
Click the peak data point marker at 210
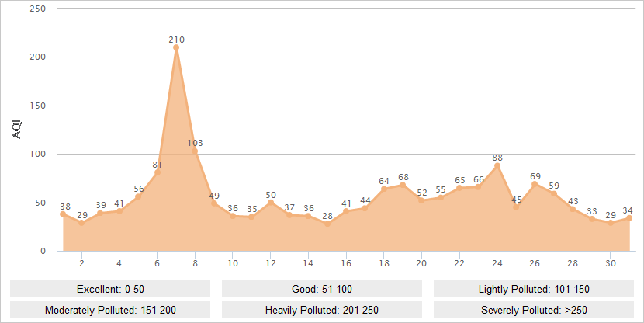click(176, 47)
